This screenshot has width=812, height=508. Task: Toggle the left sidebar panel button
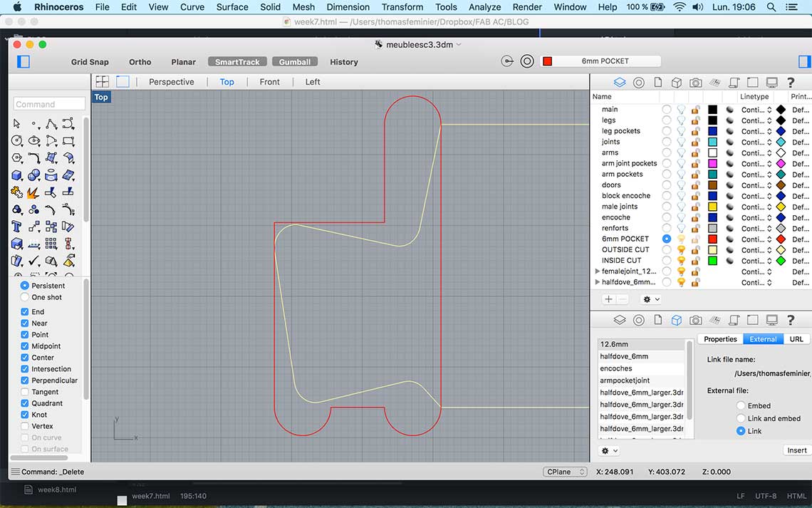(24, 61)
